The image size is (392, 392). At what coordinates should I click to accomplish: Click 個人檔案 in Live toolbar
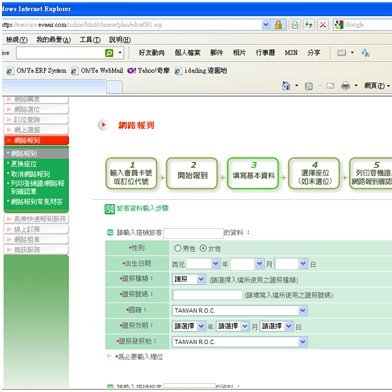click(187, 53)
